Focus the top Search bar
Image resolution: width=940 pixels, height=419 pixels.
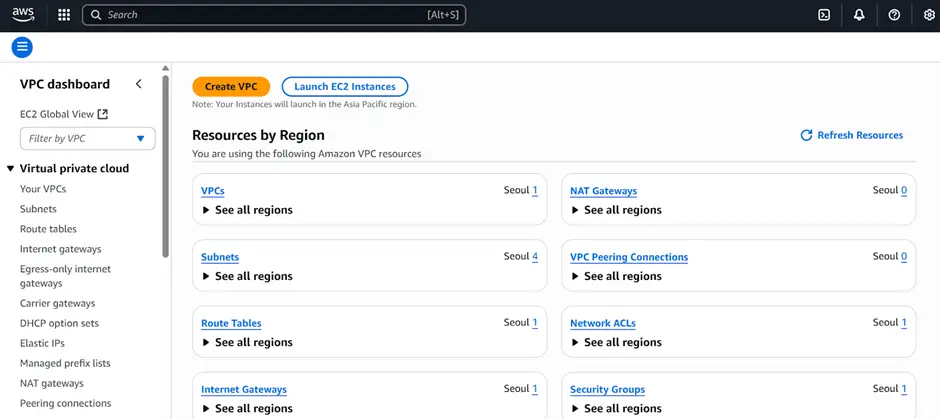tap(274, 15)
